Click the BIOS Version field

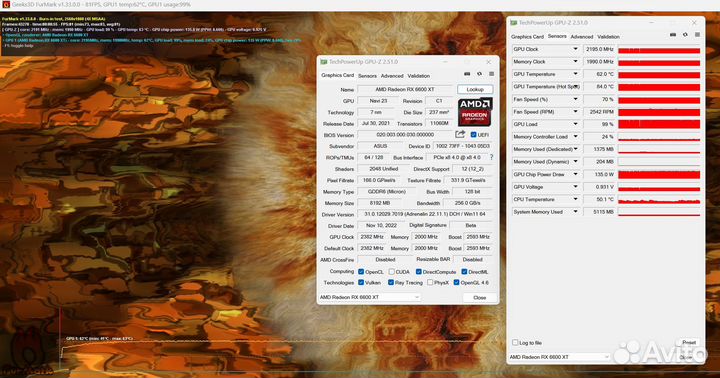(x=405, y=135)
